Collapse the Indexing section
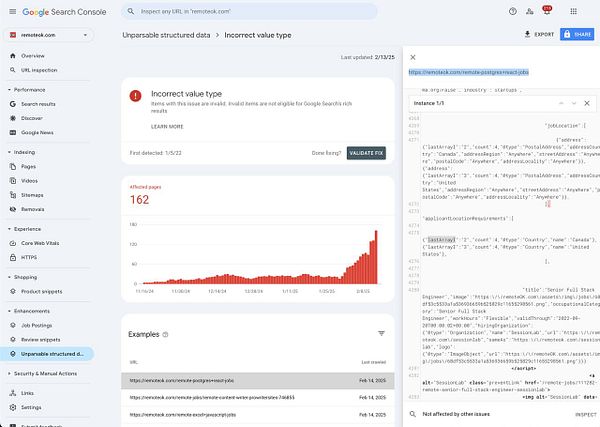This screenshot has width=600, height=427. (x=9, y=152)
